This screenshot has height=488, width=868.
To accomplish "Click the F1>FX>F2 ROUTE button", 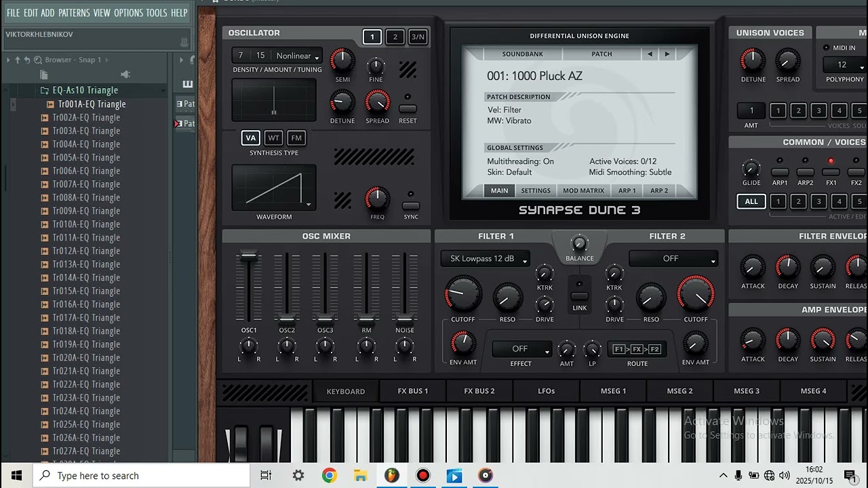I will click(x=637, y=349).
